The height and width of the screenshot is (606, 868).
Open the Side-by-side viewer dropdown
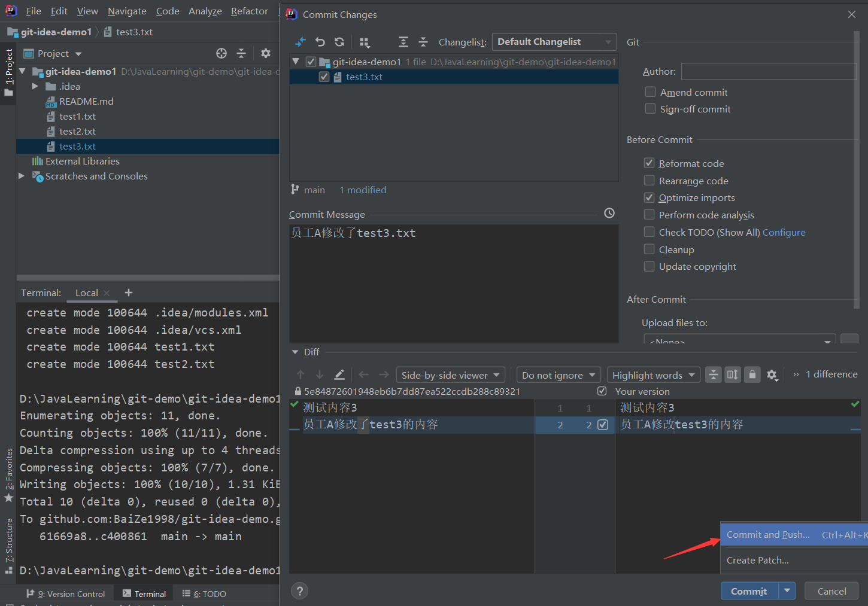[450, 375]
